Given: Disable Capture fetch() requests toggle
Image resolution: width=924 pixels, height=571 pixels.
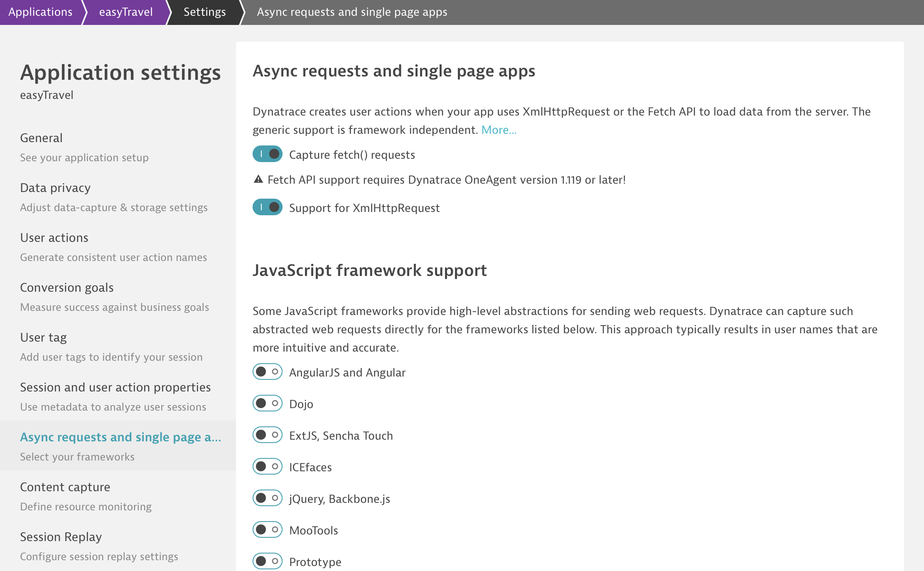Looking at the screenshot, I should [268, 154].
